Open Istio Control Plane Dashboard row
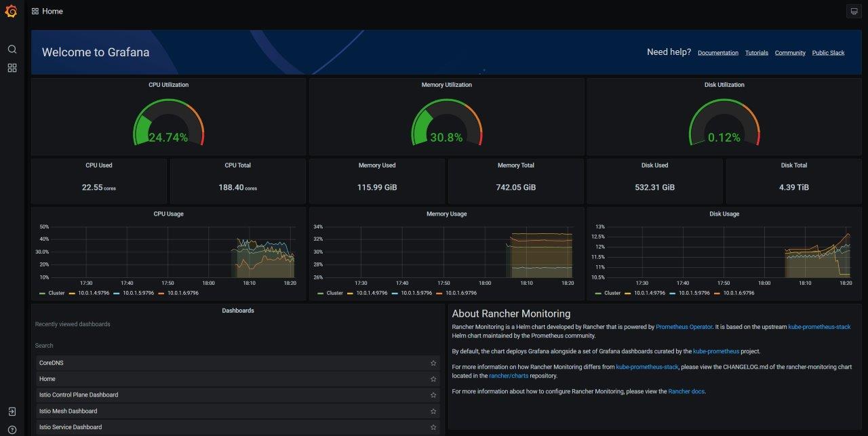 click(238, 395)
